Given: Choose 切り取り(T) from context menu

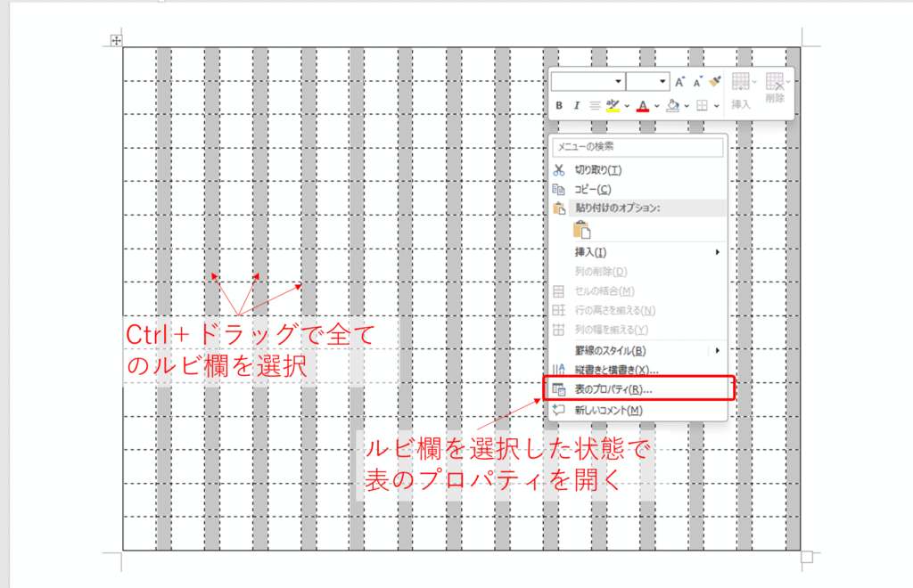Looking at the screenshot, I should click(638, 170).
